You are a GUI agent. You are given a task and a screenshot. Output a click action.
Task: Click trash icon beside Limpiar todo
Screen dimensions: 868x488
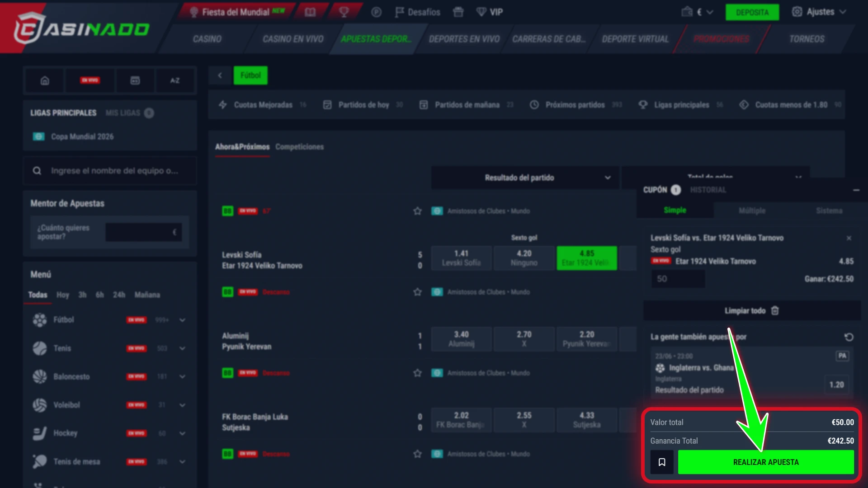tap(775, 311)
